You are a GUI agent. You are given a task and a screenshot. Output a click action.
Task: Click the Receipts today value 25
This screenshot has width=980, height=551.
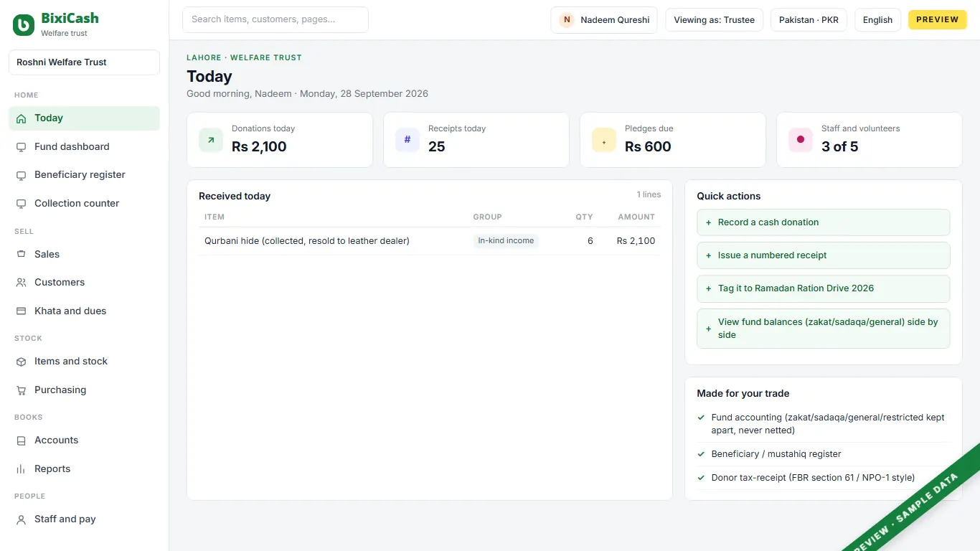[x=437, y=146]
